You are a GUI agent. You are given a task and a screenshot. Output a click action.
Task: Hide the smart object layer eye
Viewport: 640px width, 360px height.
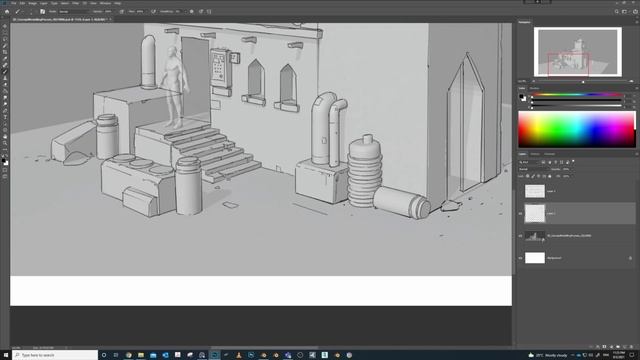(x=520, y=236)
